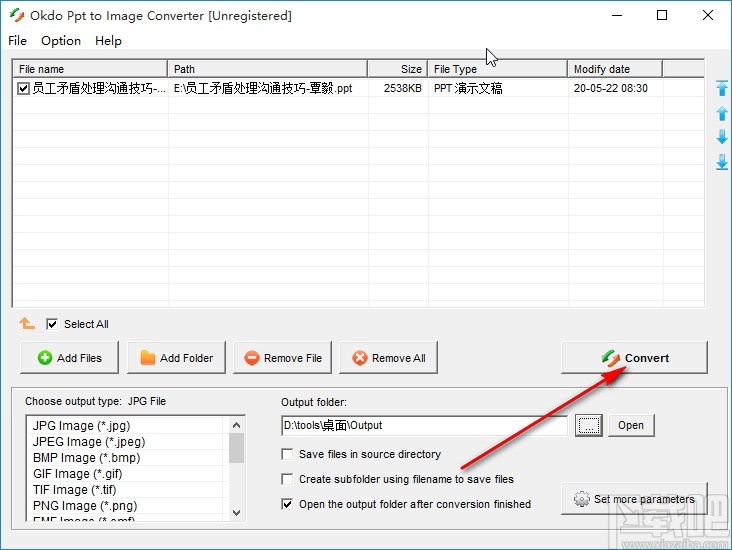Image resolution: width=732 pixels, height=550 pixels.
Task: Click the Add Folder button
Action: tap(176, 358)
